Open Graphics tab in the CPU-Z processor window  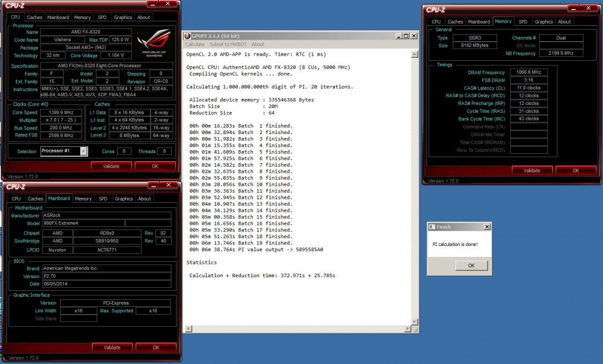(123, 17)
